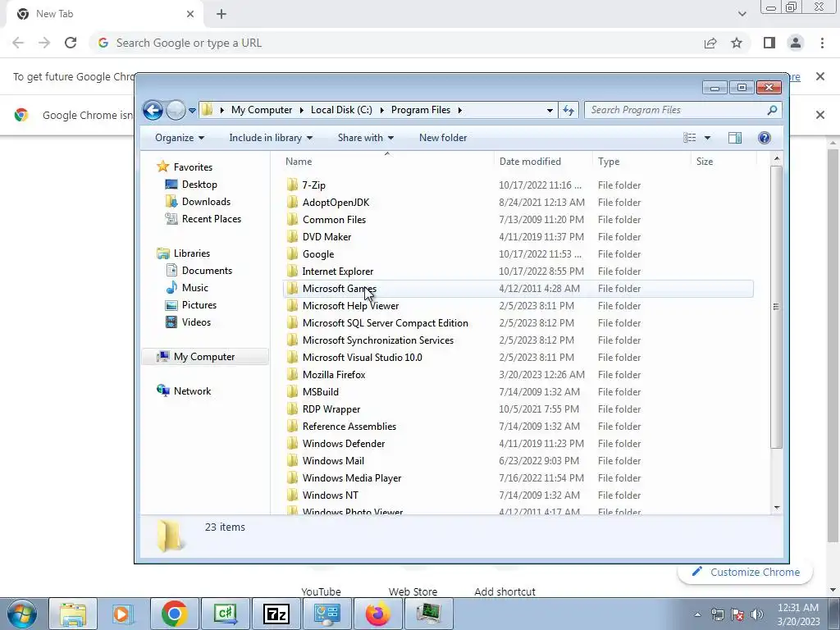Open the Include in library menu
Image resolution: width=840 pixels, height=630 pixels.
271,138
